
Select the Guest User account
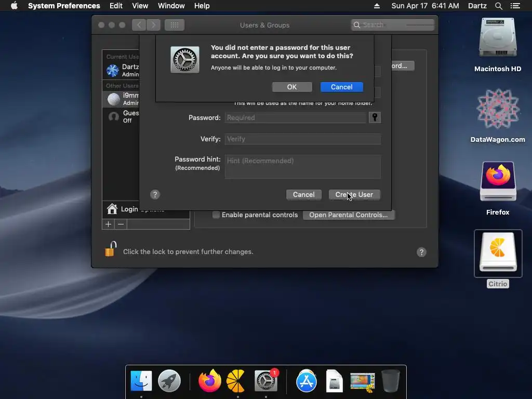[x=122, y=116]
